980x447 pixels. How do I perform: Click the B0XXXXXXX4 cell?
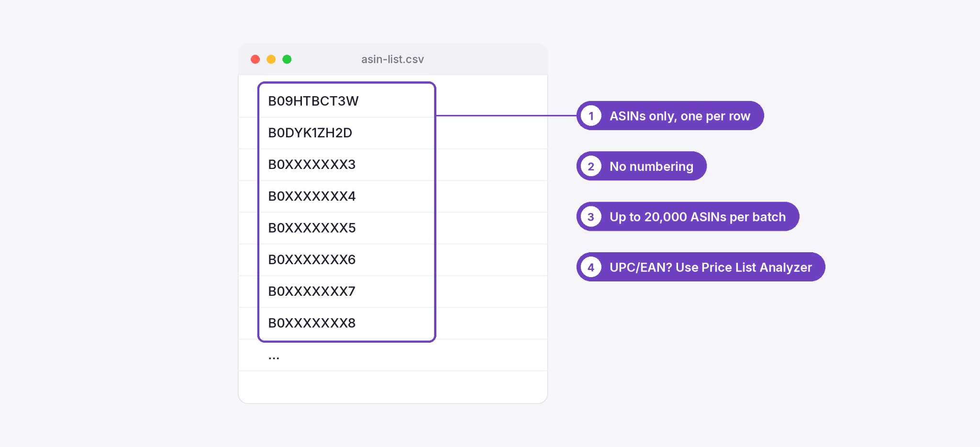393,196
